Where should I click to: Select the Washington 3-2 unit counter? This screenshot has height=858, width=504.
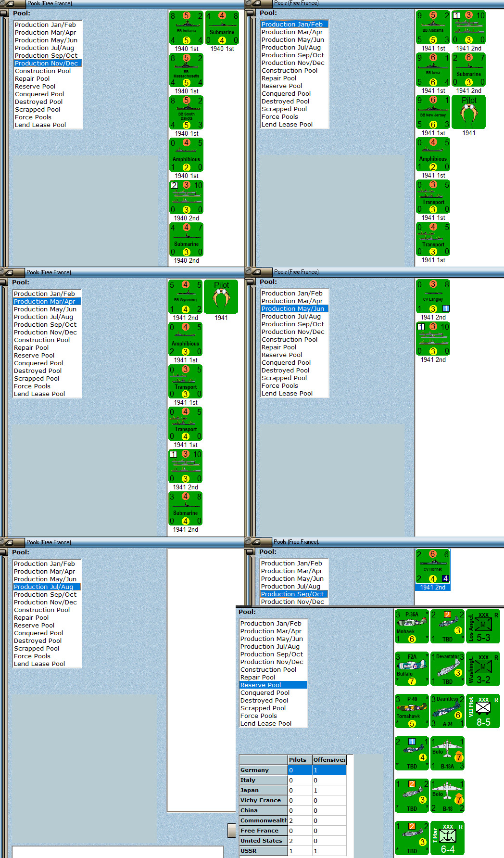483,668
